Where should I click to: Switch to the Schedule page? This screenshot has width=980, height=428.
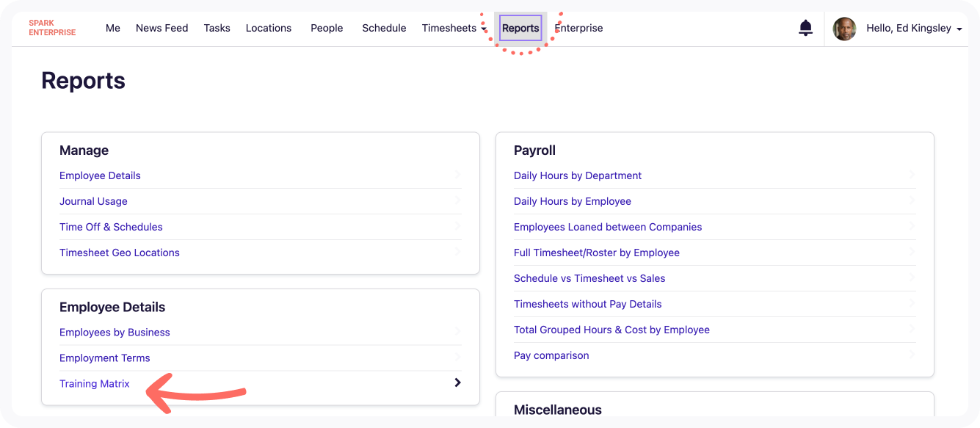click(384, 28)
